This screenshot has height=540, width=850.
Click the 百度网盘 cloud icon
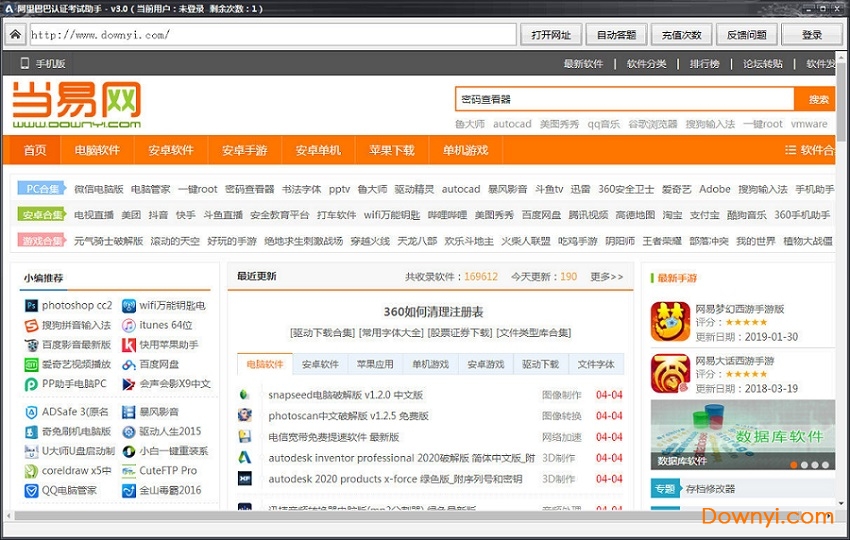coord(129,365)
